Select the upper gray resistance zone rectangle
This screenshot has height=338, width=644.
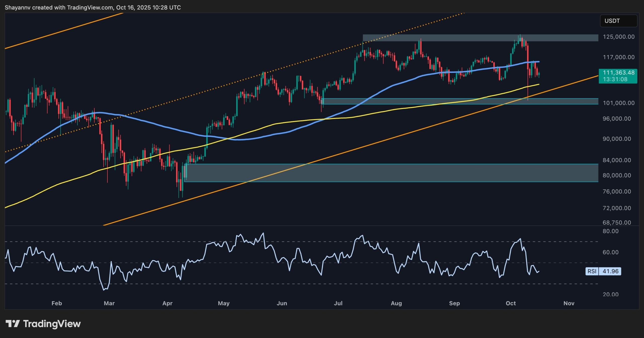(x=453, y=38)
